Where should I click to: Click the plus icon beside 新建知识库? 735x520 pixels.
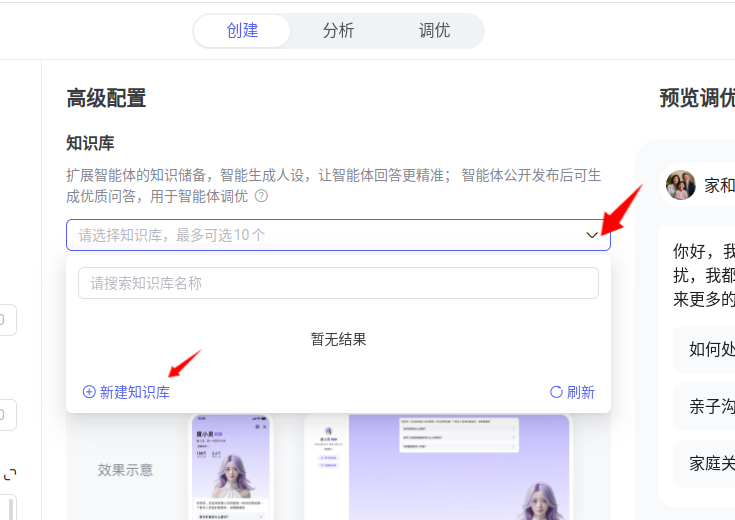pyautogui.click(x=89, y=392)
